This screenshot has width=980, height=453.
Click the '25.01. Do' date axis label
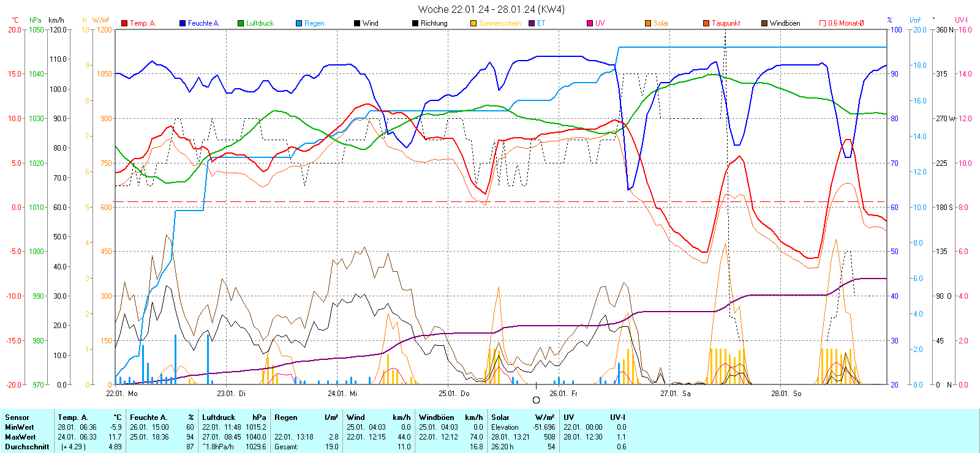454,394
